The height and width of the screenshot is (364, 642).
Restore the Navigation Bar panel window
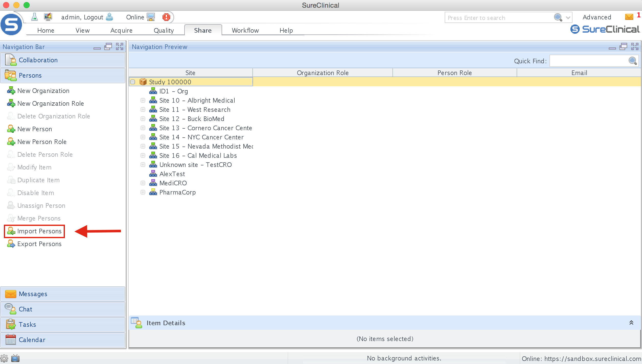point(108,46)
